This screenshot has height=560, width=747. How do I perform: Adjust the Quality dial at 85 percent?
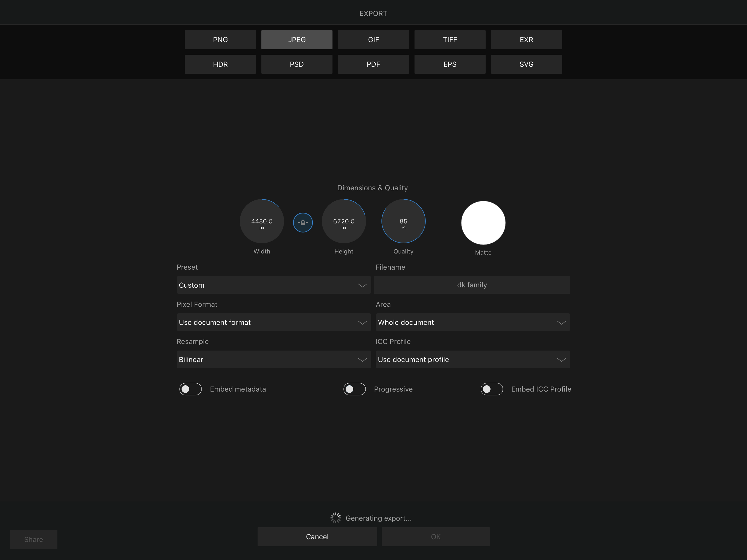click(403, 221)
